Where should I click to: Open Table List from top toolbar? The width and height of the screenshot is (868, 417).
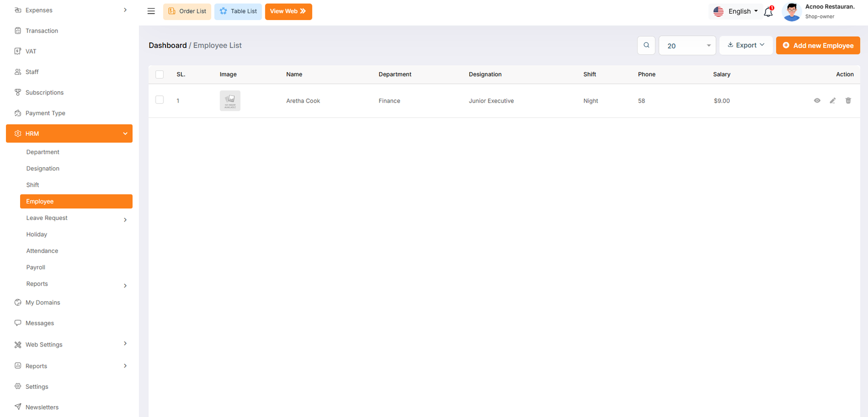click(x=238, y=11)
